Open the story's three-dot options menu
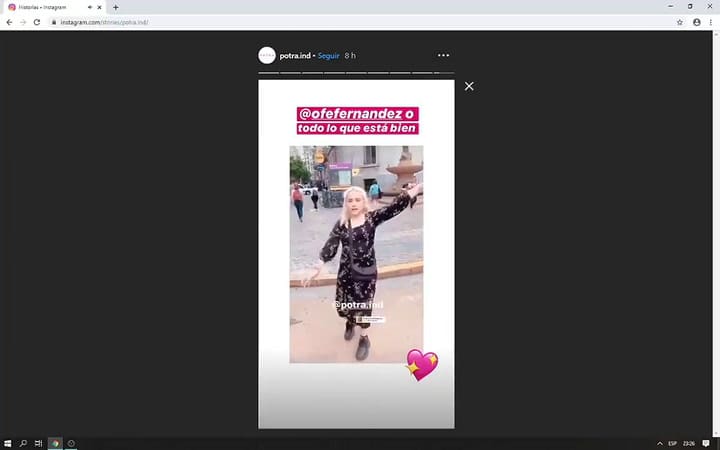Screen dimensions: 720x450 point(443,56)
